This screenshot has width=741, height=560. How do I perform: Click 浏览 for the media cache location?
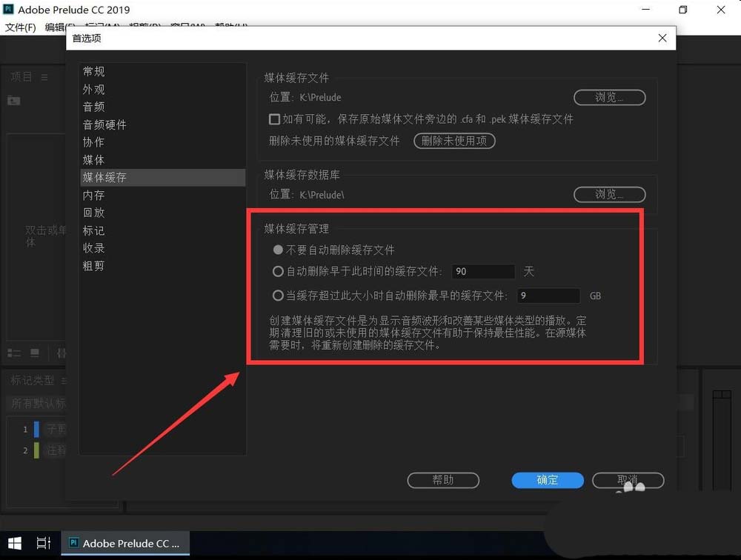(609, 97)
